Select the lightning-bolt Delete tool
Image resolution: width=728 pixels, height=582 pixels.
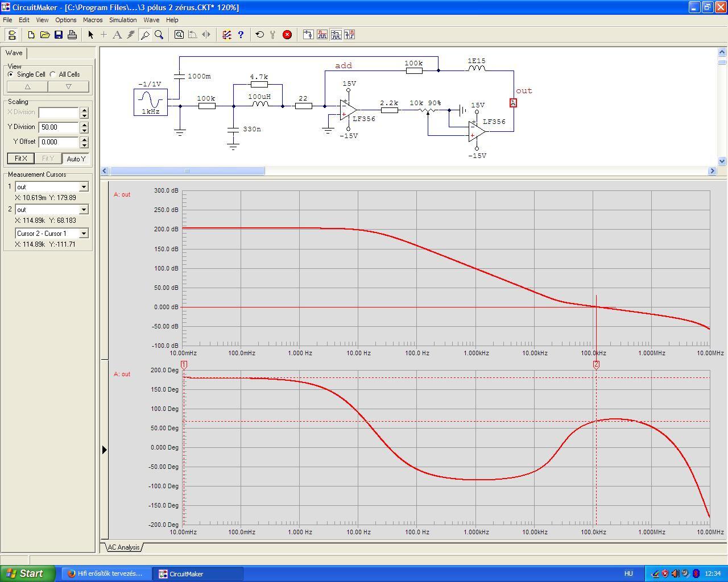coord(131,35)
